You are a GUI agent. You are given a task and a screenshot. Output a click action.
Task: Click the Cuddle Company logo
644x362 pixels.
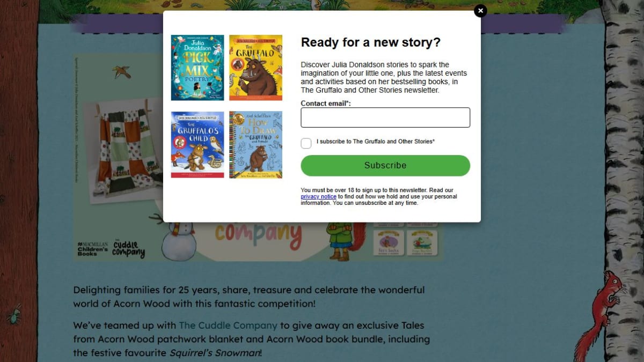coord(129,248)
